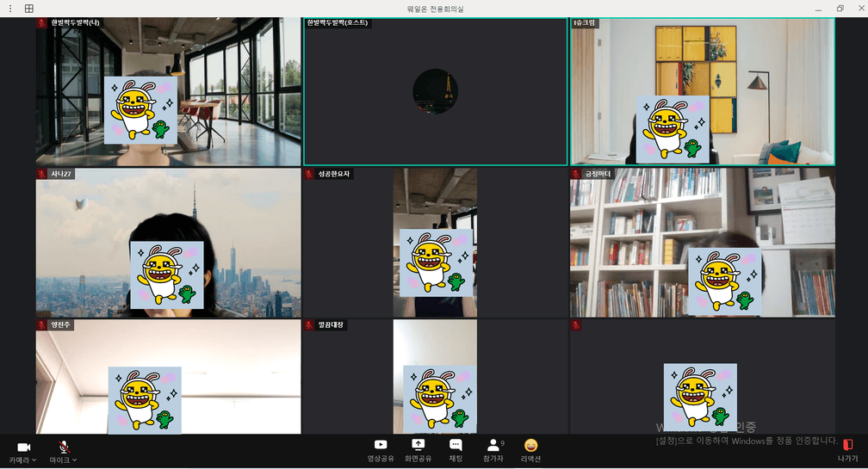Select the participant tile with no name label
The height and width of the screenshot is (469, 868).
click(x=703, y=377)
